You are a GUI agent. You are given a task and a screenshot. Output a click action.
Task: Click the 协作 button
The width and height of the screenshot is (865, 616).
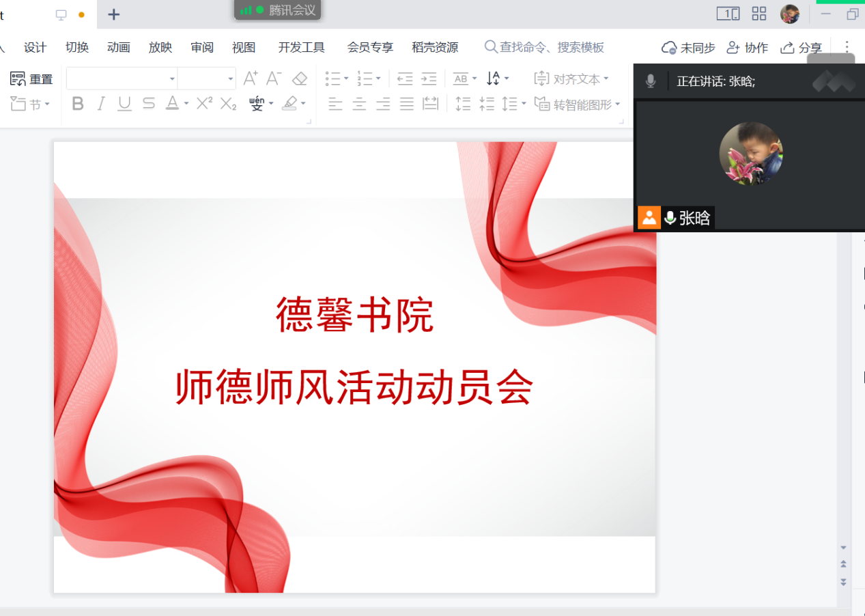point(748,47)
